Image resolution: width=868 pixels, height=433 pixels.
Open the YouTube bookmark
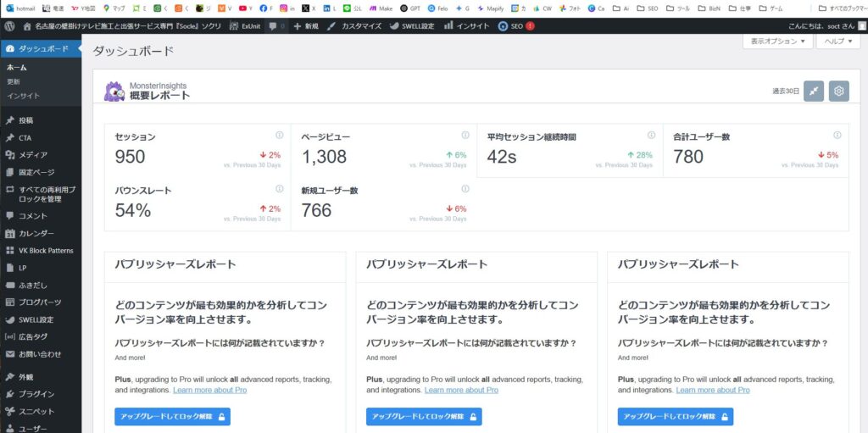click(246, 8)
